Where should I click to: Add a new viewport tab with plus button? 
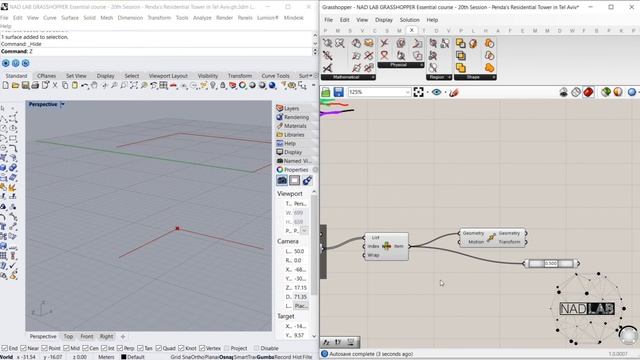[123, 337]
